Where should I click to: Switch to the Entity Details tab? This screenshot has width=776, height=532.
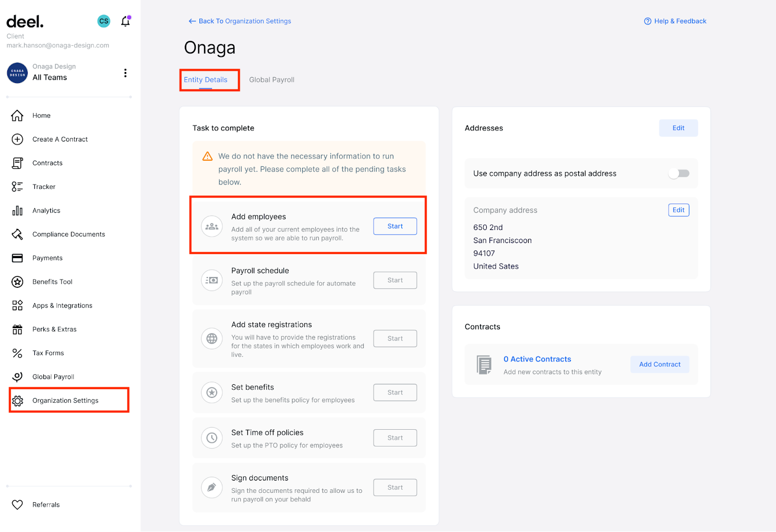[x=206, y=80]
